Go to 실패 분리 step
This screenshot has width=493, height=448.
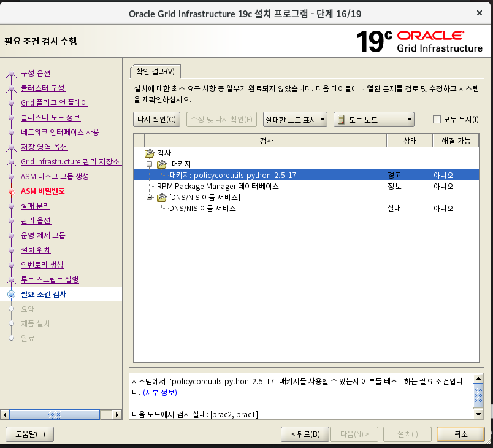click(x=35, y=206)
